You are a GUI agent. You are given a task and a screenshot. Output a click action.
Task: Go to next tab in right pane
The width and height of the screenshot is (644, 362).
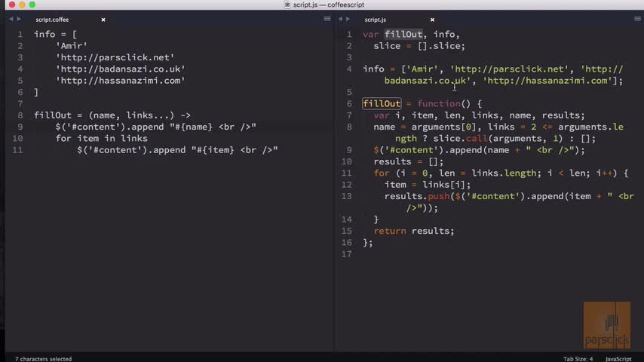click(348, 19)
